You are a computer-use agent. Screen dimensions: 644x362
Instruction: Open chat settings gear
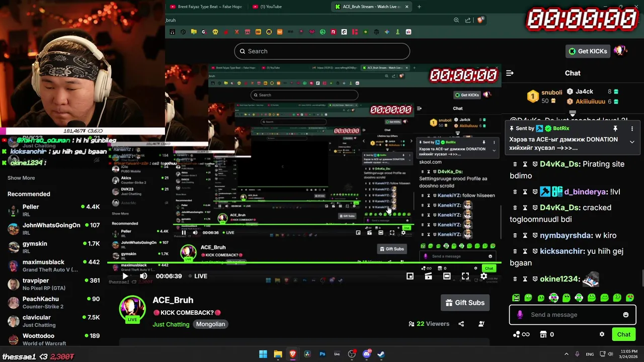(602, 334)
